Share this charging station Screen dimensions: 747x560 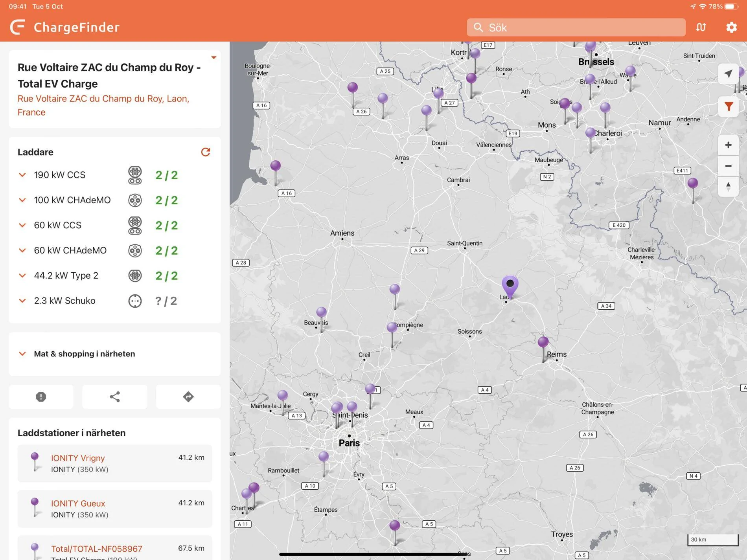tap(115, 397)
